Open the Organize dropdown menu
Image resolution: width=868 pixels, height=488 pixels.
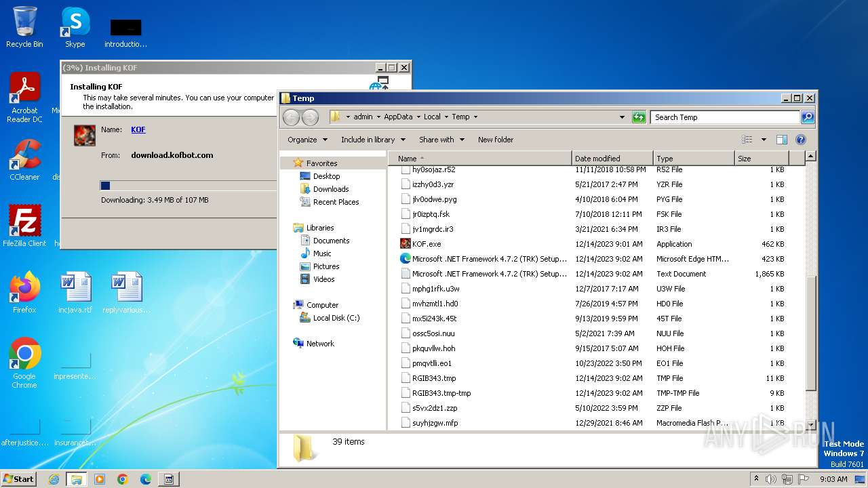(x=307, y=140)
